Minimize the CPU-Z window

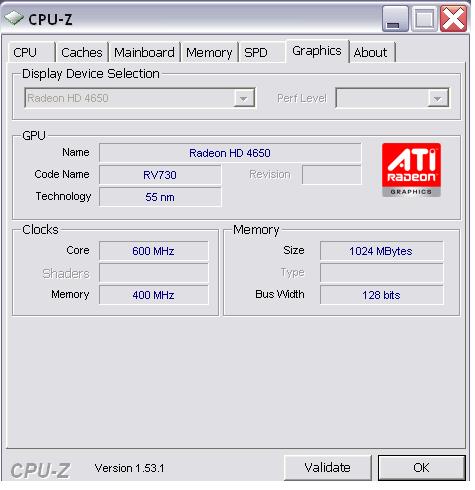pos(395,19)
